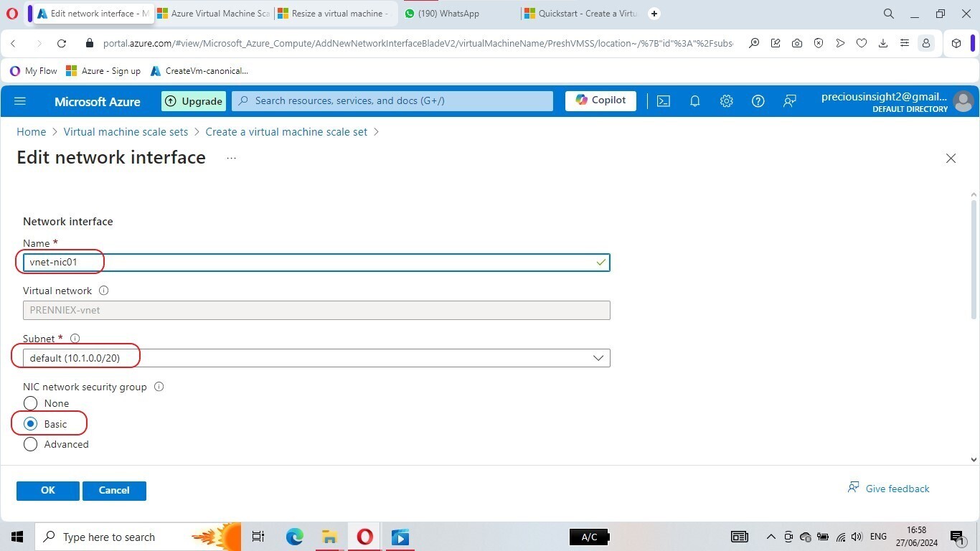The height and width of the screenshot is (551, 980).
Task: Click the search tabs magnifier icon
Action: [x=889, y=14]
